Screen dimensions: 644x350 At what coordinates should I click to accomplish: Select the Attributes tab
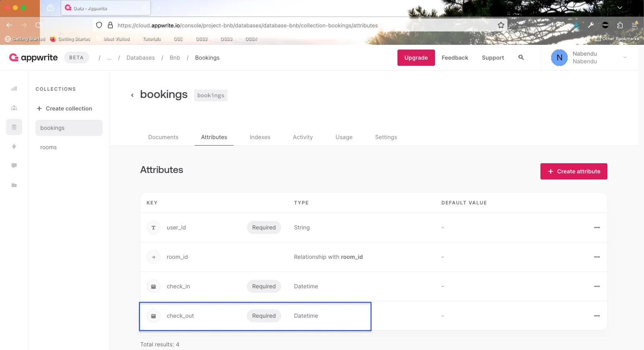point(214,137)
